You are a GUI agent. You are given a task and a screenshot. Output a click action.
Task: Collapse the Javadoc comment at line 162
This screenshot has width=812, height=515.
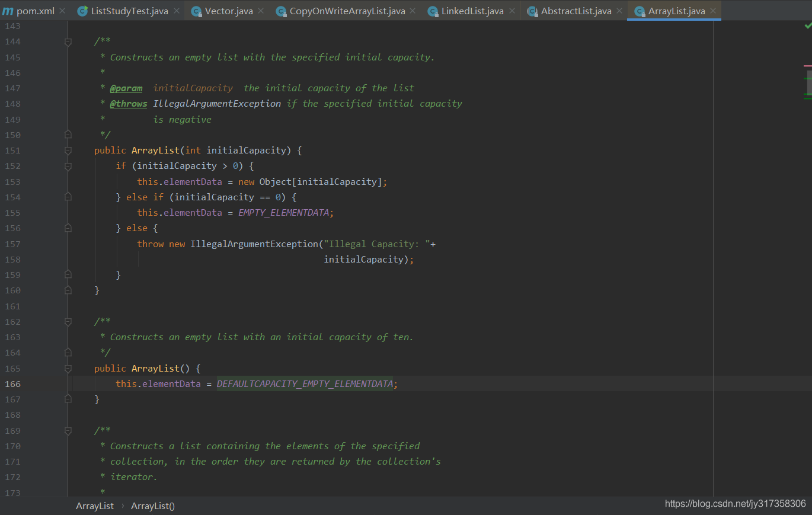click(x=68, y=321)
